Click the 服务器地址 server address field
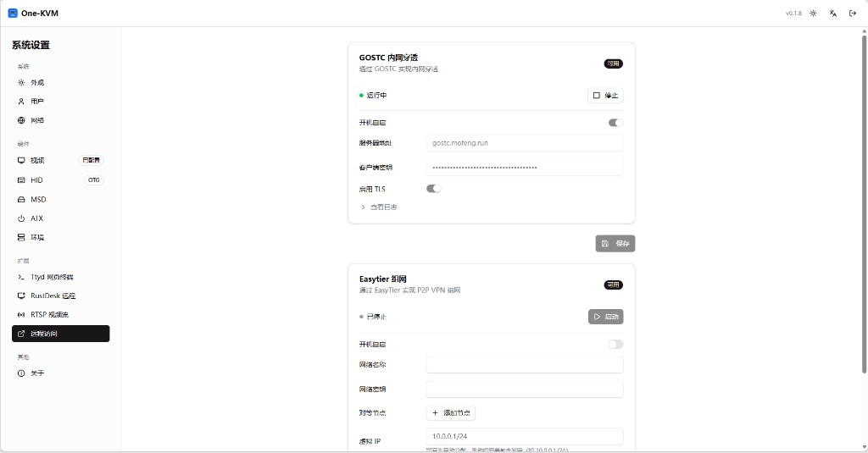The height and width of the screenshot is (453, 868). click(x=524, y=143)
